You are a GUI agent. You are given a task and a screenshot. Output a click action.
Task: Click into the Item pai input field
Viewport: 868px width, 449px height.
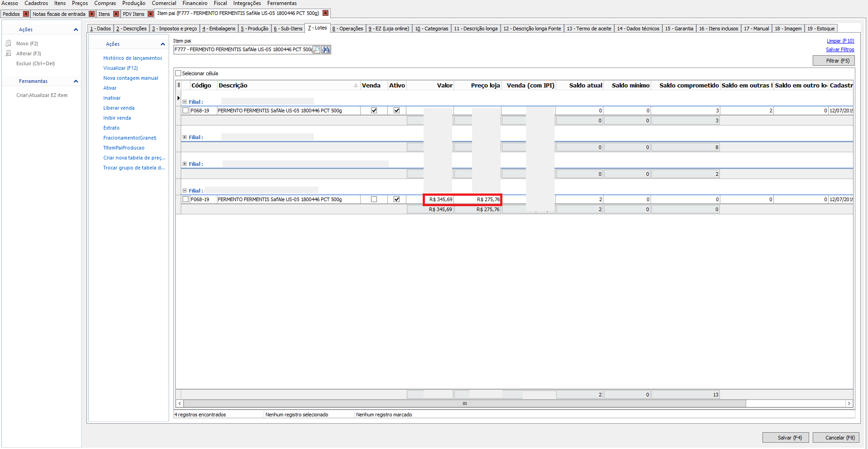click(243, 49)
